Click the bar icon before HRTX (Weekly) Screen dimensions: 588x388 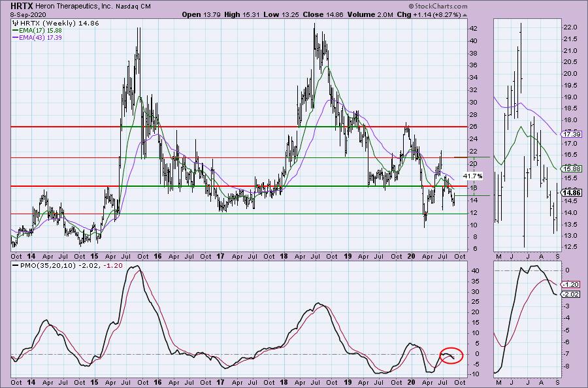pyautogui.click(x=16, y=23)
